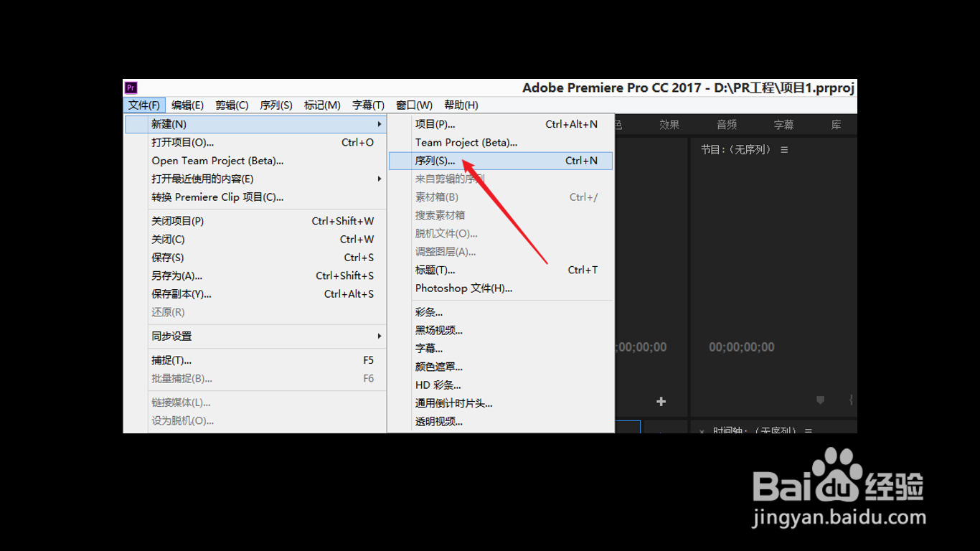The width and height of the screenshot is (980, 551).
Task: Click 素材箱(B) submenu entry
Action: (501, 197)
